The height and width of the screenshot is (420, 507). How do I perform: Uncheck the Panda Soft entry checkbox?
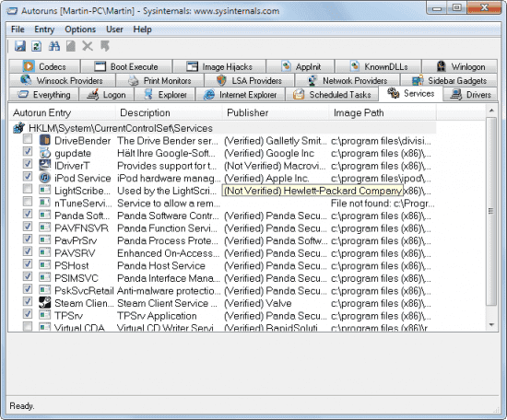28,215
